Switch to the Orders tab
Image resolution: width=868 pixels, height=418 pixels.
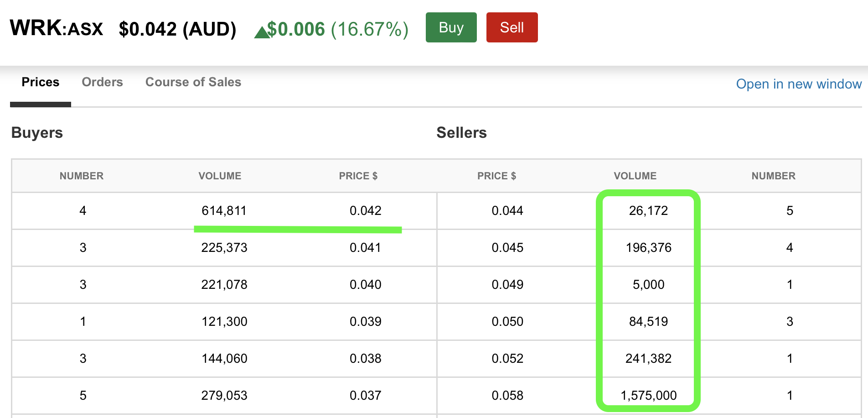(102, 82)
